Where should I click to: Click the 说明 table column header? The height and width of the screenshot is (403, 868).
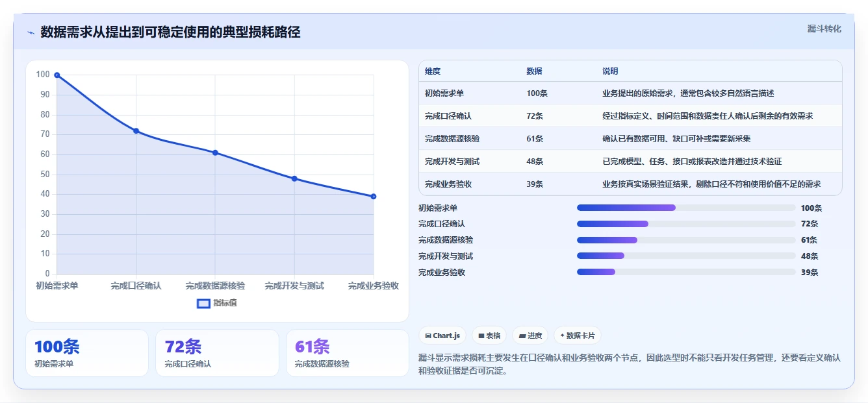click(610, 71)
